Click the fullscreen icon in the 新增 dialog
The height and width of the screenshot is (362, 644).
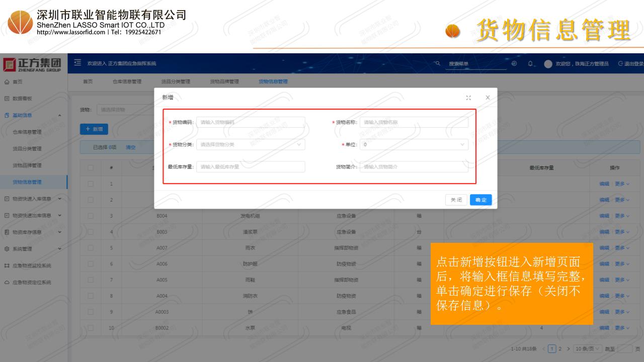click(x=468, y=98)
